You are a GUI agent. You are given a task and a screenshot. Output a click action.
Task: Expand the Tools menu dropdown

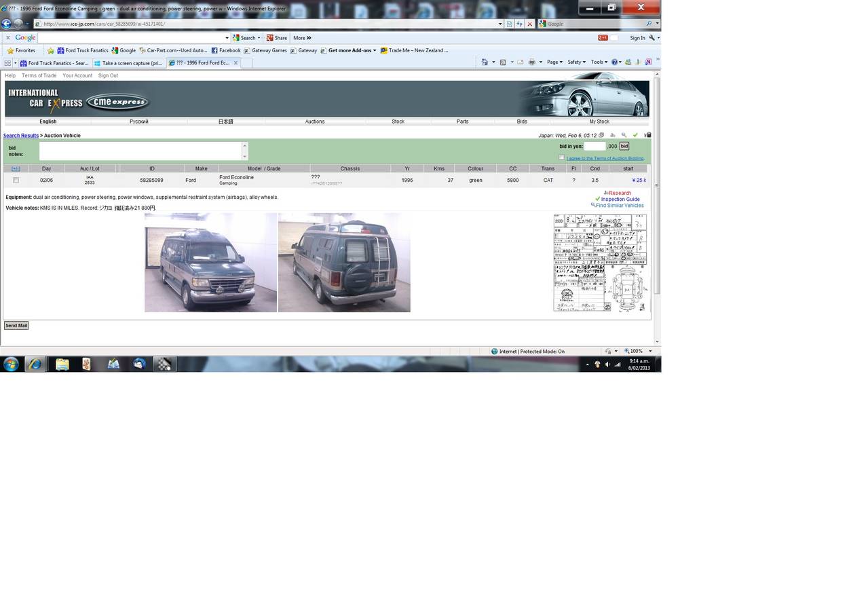pyautogui.click(x=599, y=62)
